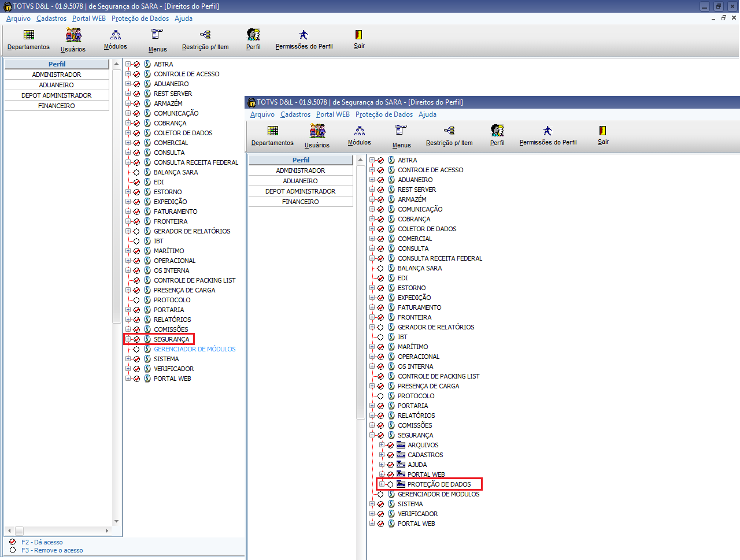Viewport: 740px width, 560px height.
Task: Click the ABTRA module icon in back window
Action: (x=147, y=64)
